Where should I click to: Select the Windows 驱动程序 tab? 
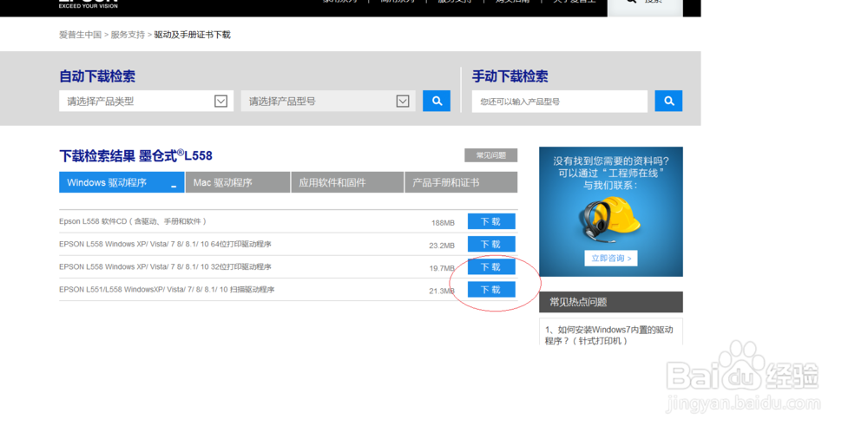[122, 182]
